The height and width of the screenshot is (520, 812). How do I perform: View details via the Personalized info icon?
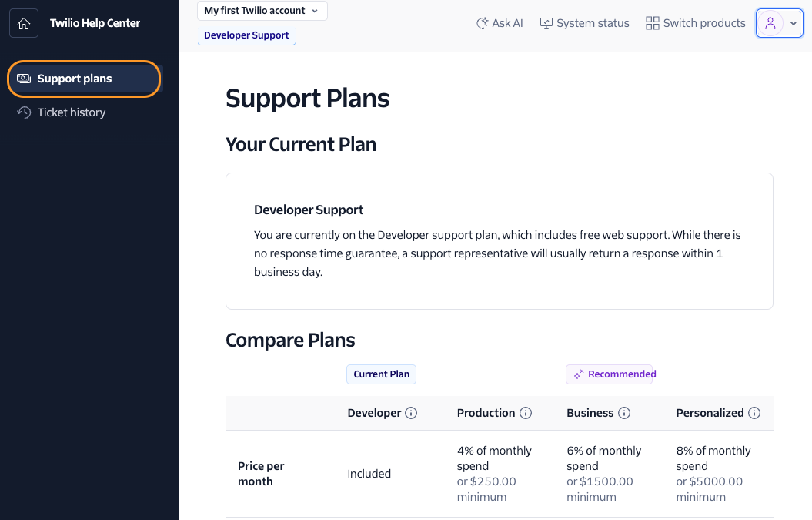click(756, 412)
